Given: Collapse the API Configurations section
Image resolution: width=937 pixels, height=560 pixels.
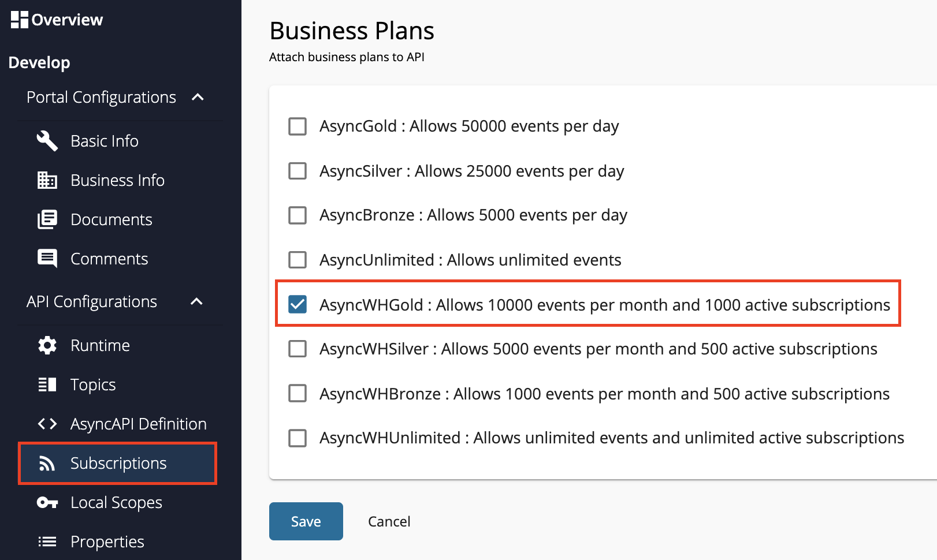Looking at the screenshot, I should pos(196,301).
